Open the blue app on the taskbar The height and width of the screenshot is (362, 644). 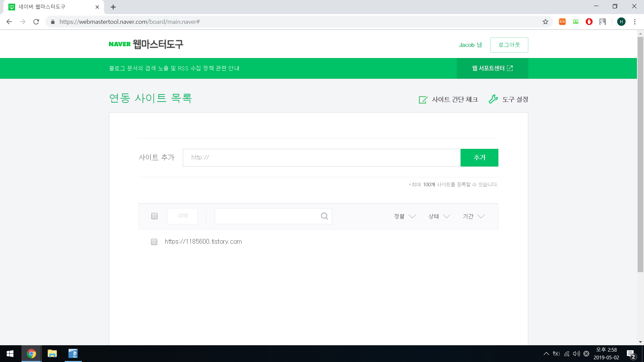coord(73,354)
